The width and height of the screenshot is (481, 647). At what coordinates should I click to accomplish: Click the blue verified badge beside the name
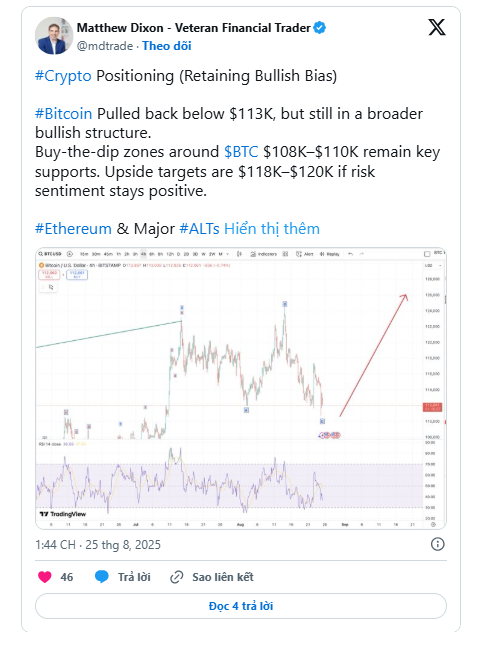(320, 28)
